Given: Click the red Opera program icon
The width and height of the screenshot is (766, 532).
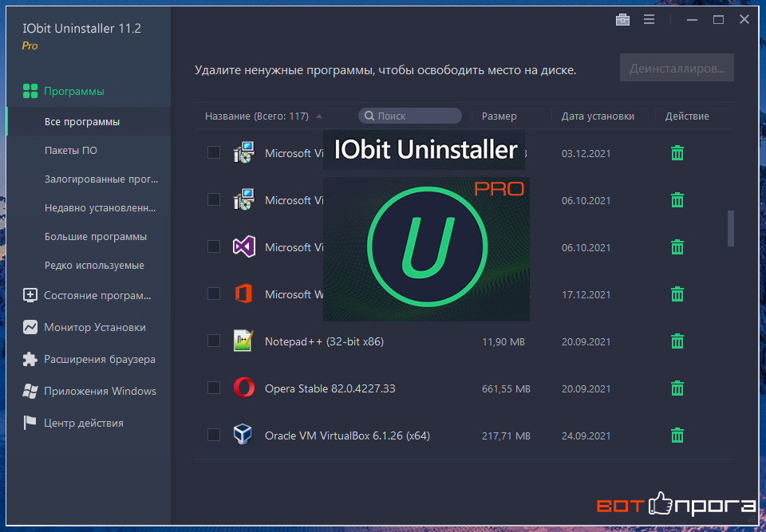Looking at the screenshot, I should (243, 388).
